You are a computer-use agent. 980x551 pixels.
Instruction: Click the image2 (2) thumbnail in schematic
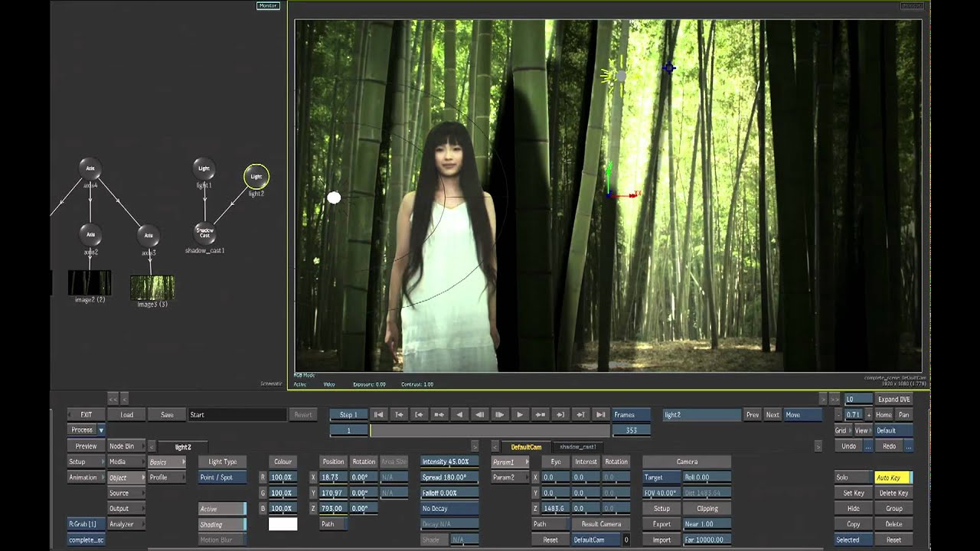[90, 282]
